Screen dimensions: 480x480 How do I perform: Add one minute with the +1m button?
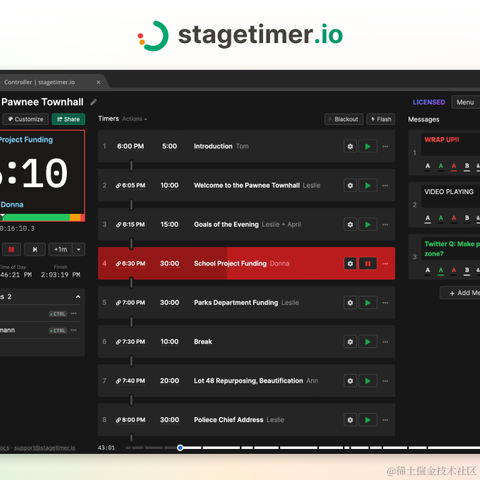[61, 249]
